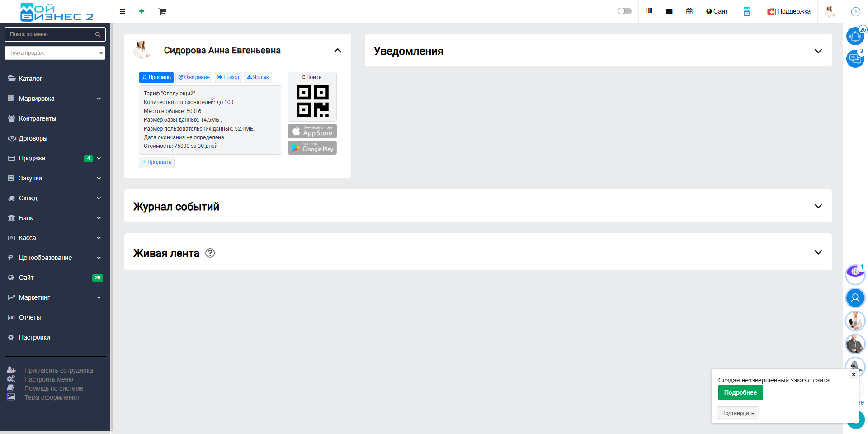Open the Каталог menu item
The image size is (868, 434).
point(30,79)
